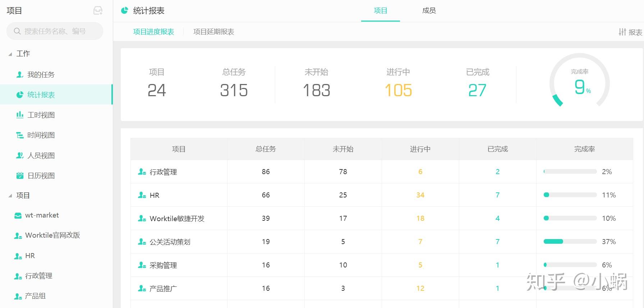Click the inbox icon beside 项目 title
Screen dimensions: 644x308
[x=98, y=11]
